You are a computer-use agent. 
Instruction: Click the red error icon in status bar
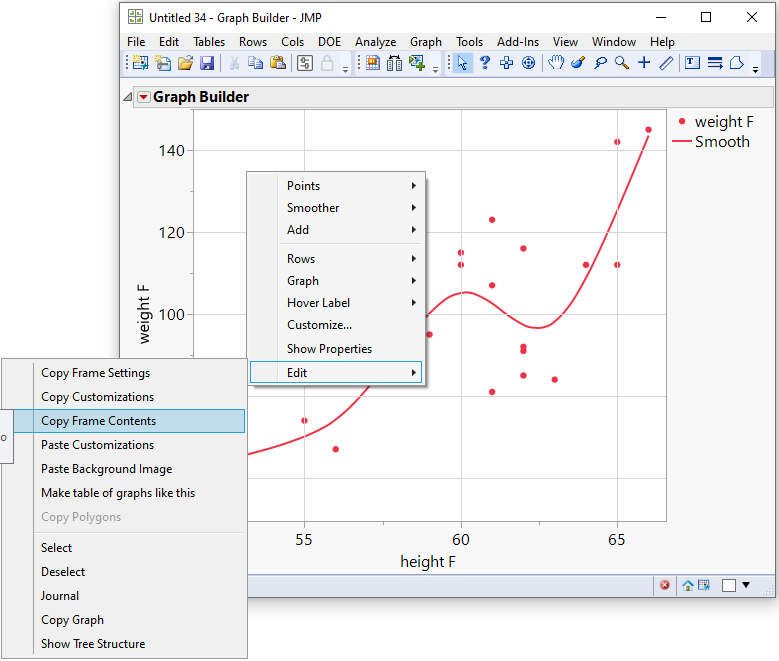pyautogui.click(x=665, y=585)
